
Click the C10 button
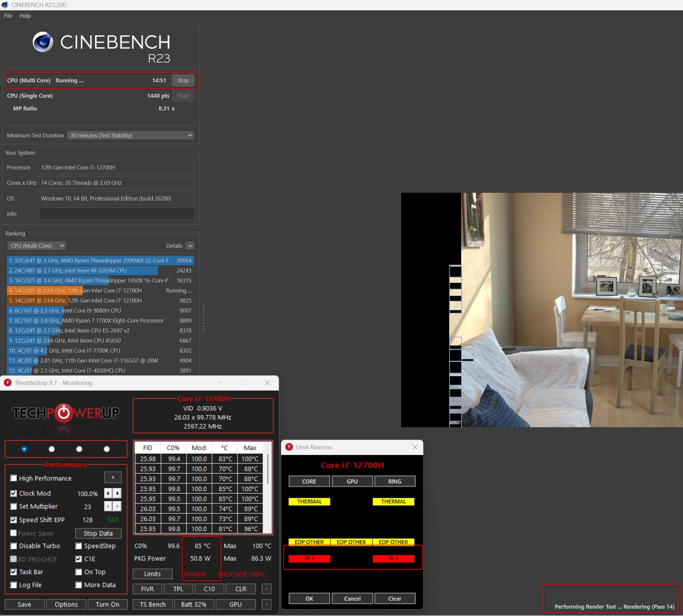[209, 589]
